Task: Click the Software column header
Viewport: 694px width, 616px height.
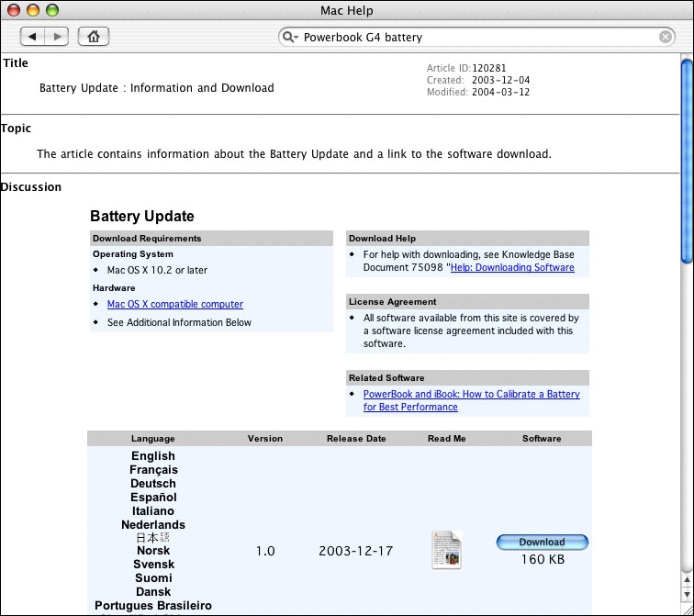Action: [x=542, y=439]
